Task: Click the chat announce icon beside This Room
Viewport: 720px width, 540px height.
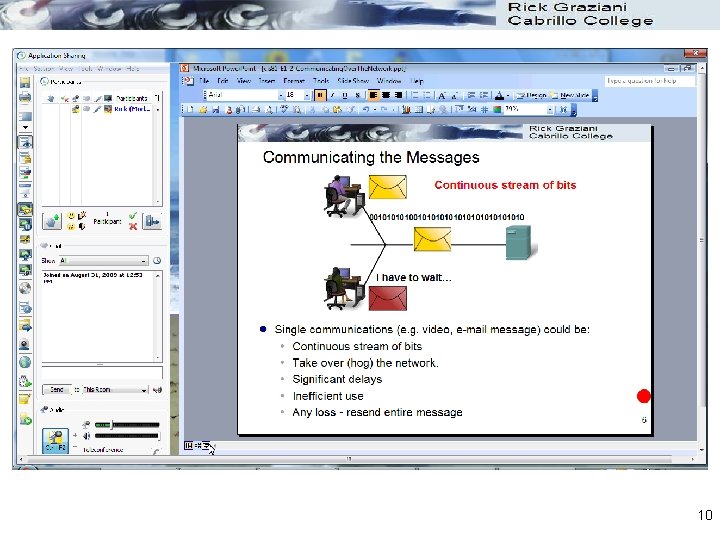Action: [x=157, y=390]
